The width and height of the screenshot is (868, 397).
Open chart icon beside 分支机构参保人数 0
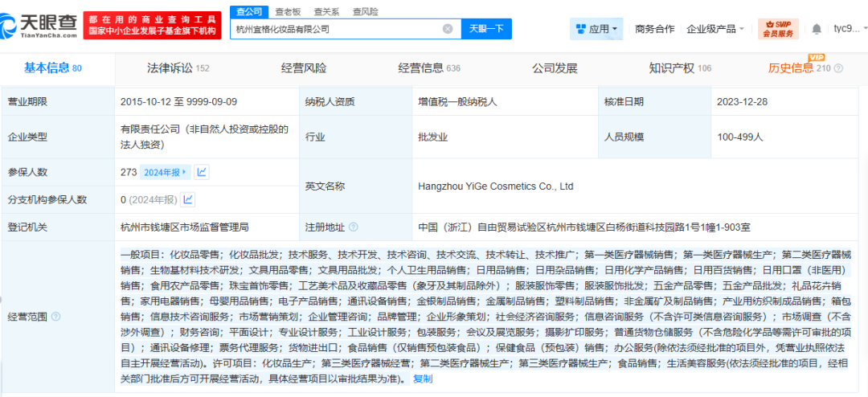pyautogui.click(x=187, y=199)
